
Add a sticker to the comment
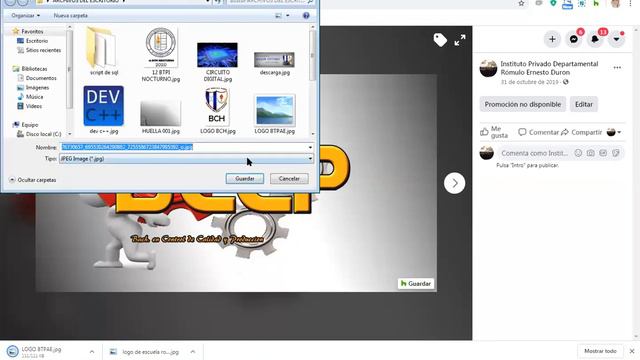pyautogui.click(x=616, y=153)
